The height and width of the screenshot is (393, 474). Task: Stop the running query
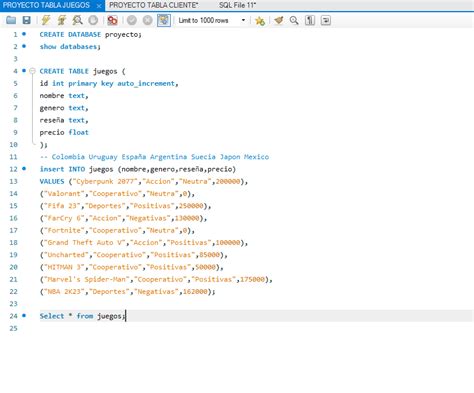pos(93,20)
